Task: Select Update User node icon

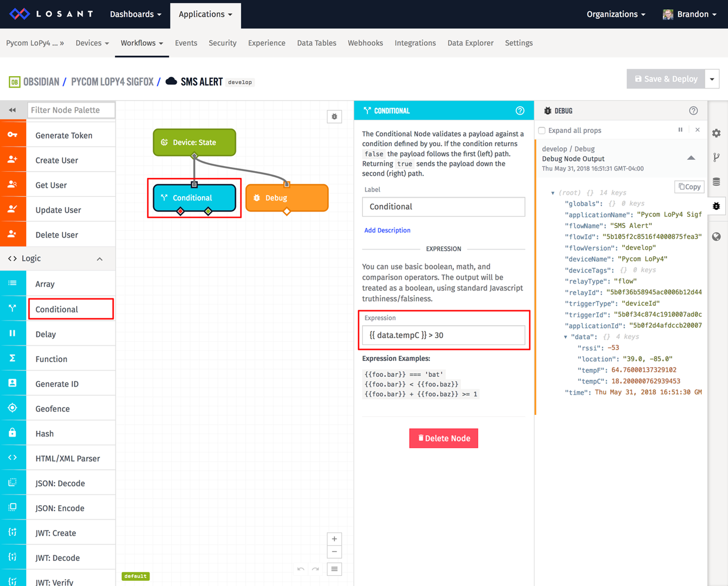Action: (13, 210)
